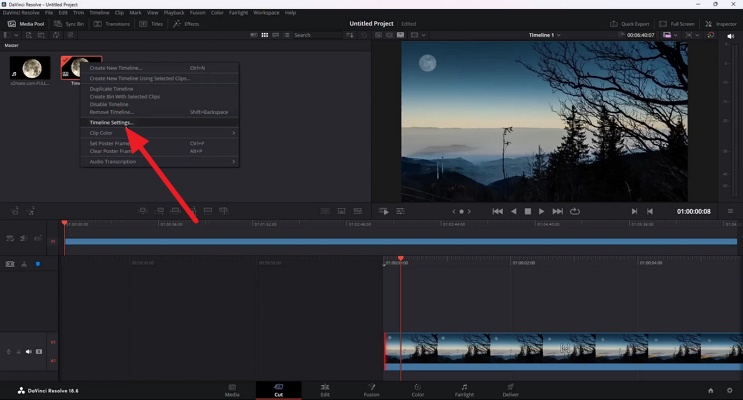The width and height of the screenshot is (743, 400).
Task: Switch viewer to Full Screen
Action: click(x=677, y=23)
